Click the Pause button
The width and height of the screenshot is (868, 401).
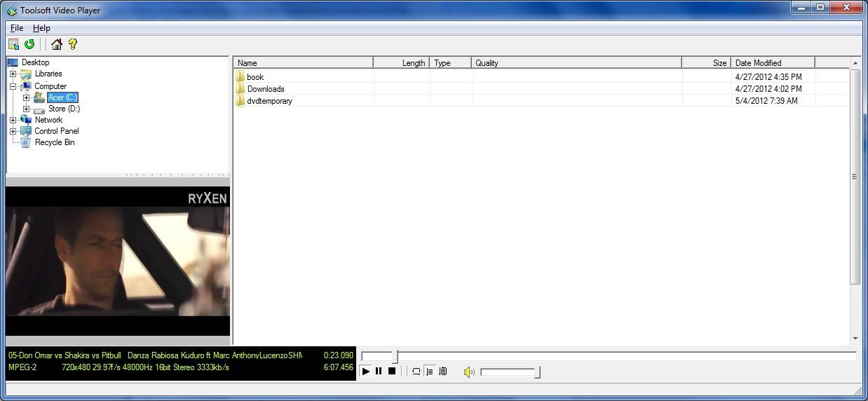(379, 372)
